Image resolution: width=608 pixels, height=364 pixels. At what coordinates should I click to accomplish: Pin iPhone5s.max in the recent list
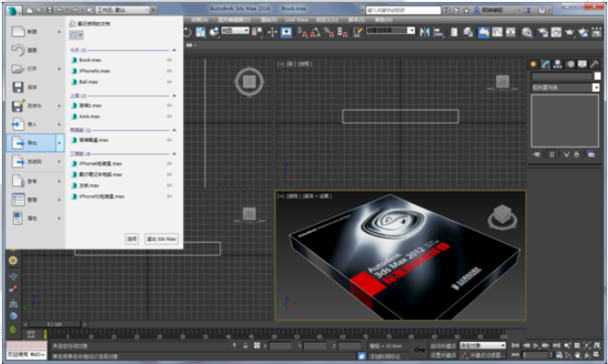coord(170,71)
